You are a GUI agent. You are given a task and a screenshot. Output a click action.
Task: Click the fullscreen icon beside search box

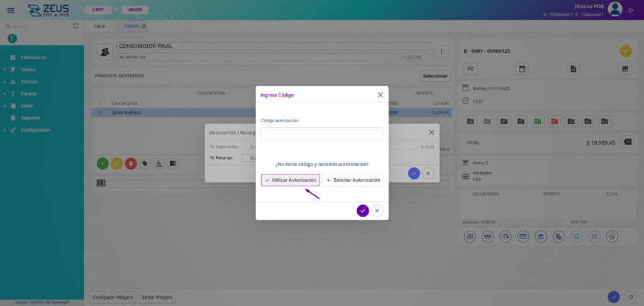76,26
